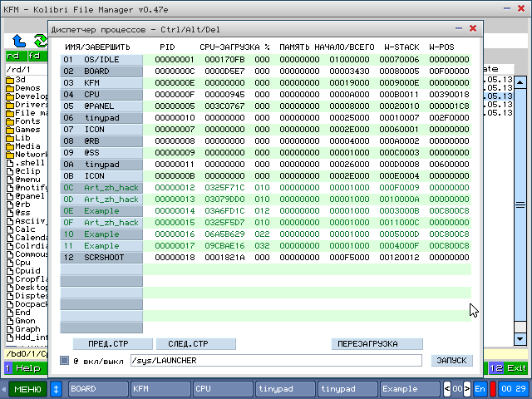
Task: Terminate the SCRSHOOT process entry
Action: coord(101,257)
